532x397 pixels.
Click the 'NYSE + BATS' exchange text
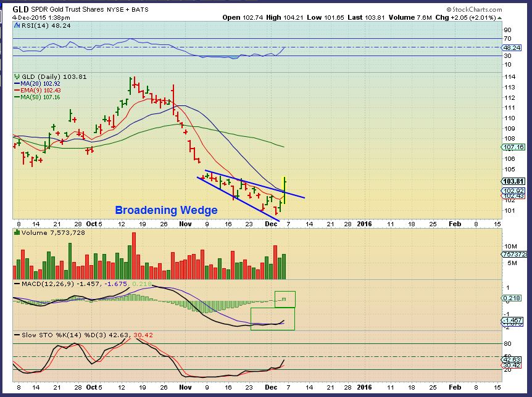(x=128, y=9)
